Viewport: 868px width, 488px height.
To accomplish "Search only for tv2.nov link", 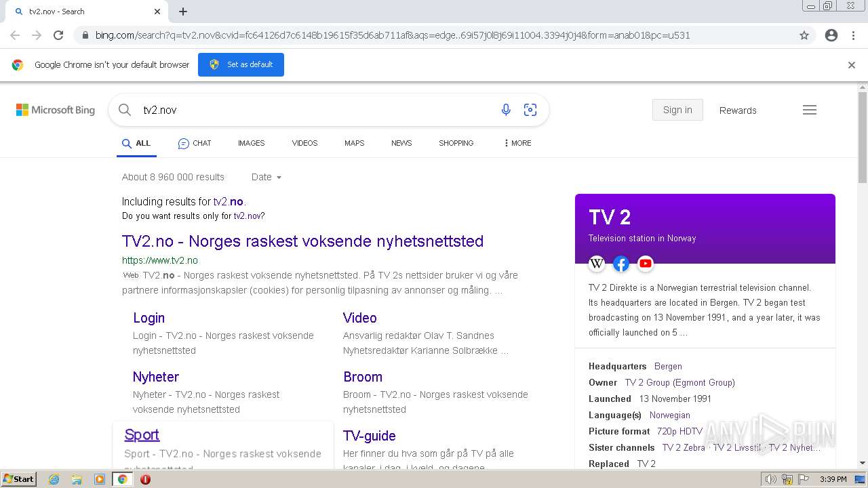I will (248, 216).
